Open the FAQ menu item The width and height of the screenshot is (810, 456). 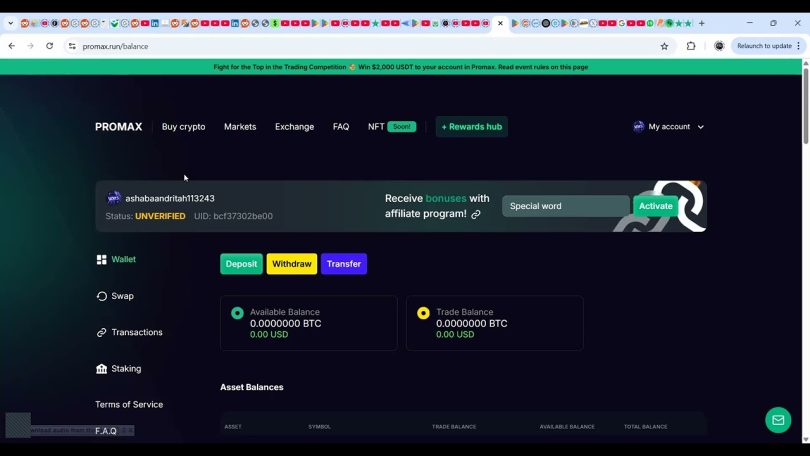[341, 127]
